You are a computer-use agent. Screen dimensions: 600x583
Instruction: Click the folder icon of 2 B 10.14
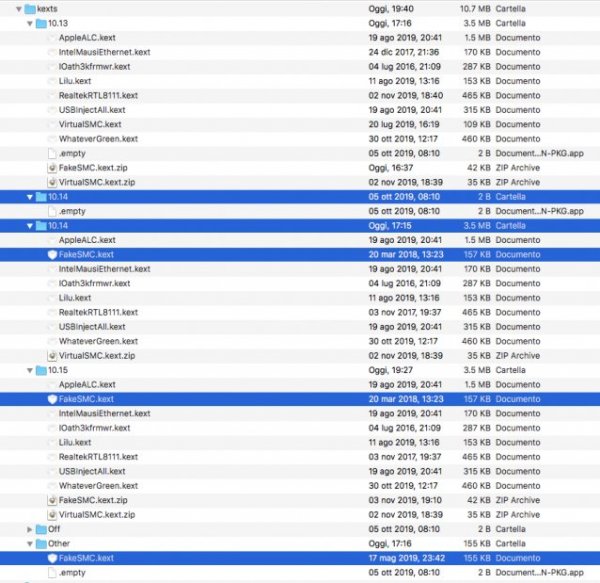[41, 197]
